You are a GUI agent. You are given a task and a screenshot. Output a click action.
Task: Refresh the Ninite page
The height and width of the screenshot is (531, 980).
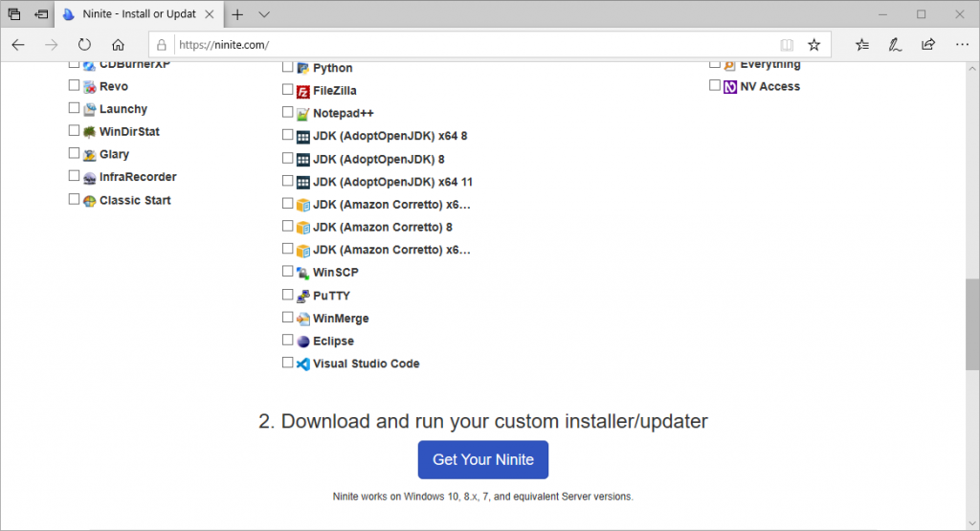[x=84, y=44]
